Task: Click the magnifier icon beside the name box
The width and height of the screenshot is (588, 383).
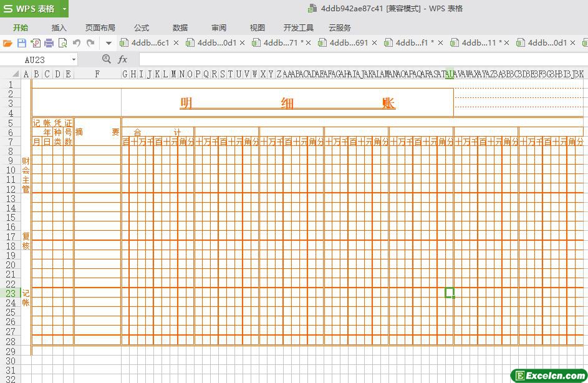Action: point(107,59)
